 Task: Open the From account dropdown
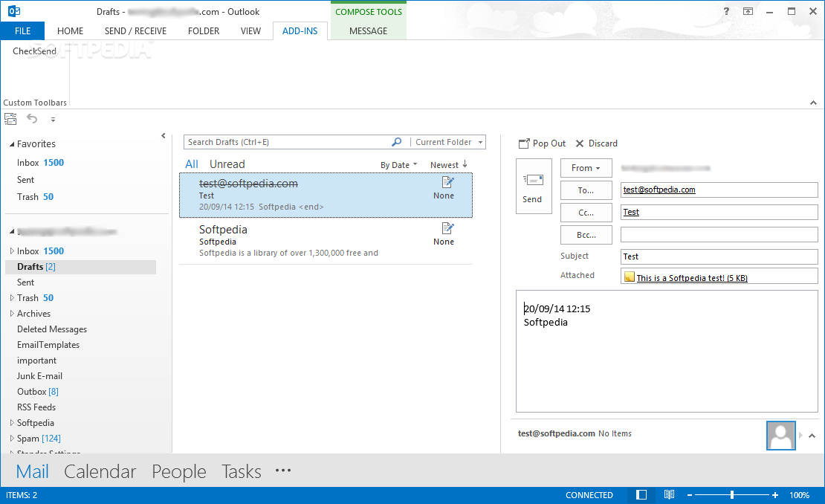coord(586,168)
